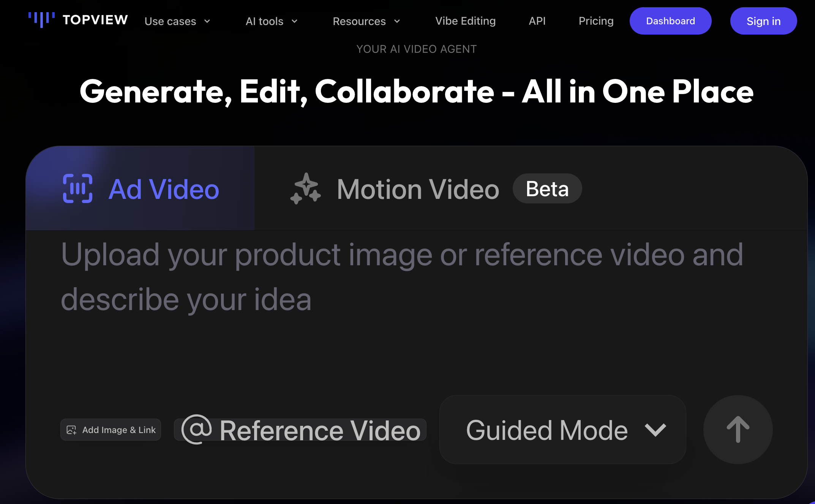Image resolution: width=815 pixels, height=504 pixels.
Task: Click the TOPVIEW brand name text
Action: pos(95,20)
